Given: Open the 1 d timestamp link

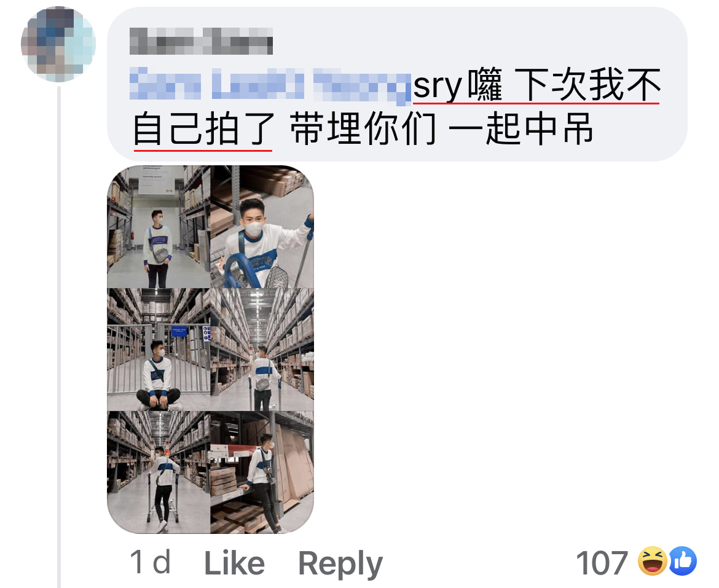Looking at the screenshot, I should [150, 562].
